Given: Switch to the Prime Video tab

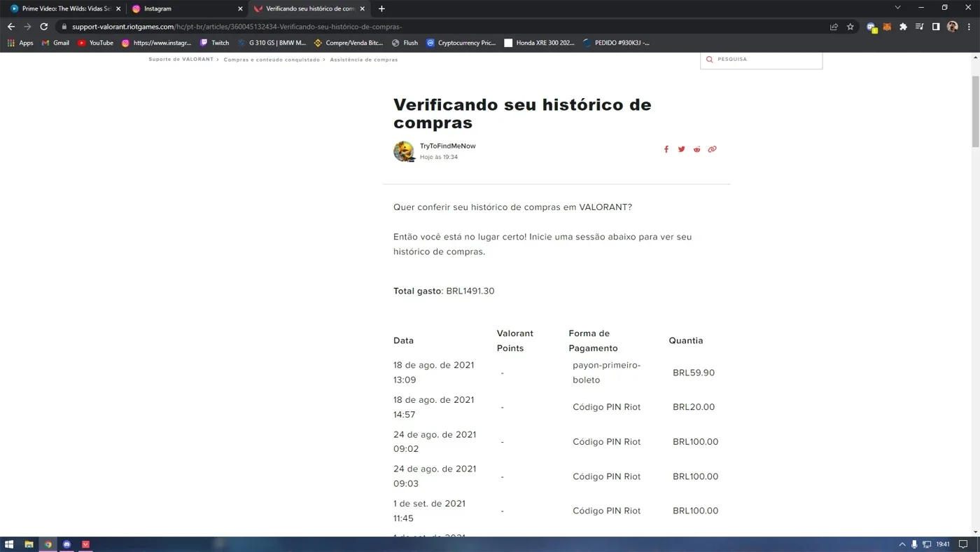Looking at the screenshot, I should coord(65,8).
